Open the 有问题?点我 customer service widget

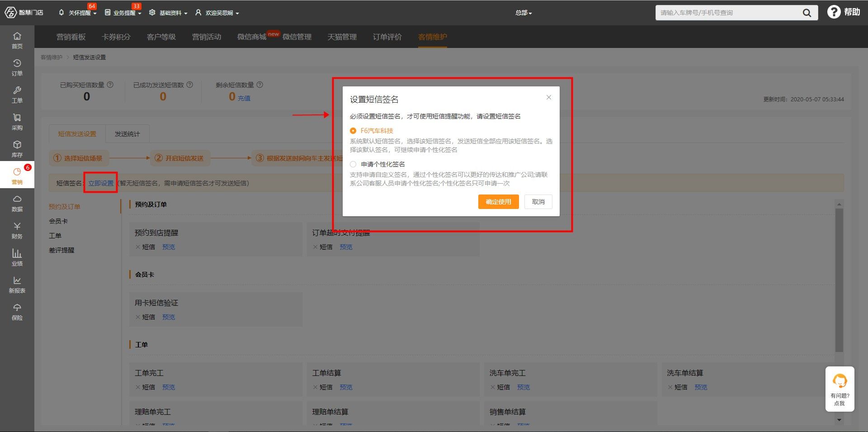click(840, 389)
